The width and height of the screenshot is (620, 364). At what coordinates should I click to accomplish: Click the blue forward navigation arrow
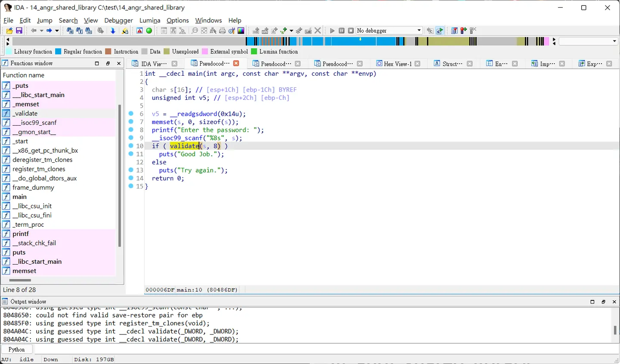click(49, 31)
